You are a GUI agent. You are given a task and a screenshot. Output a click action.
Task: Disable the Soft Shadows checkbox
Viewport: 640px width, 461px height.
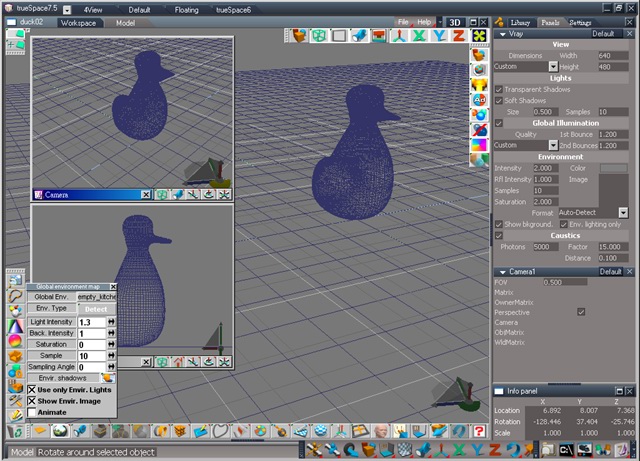(499, 100)
